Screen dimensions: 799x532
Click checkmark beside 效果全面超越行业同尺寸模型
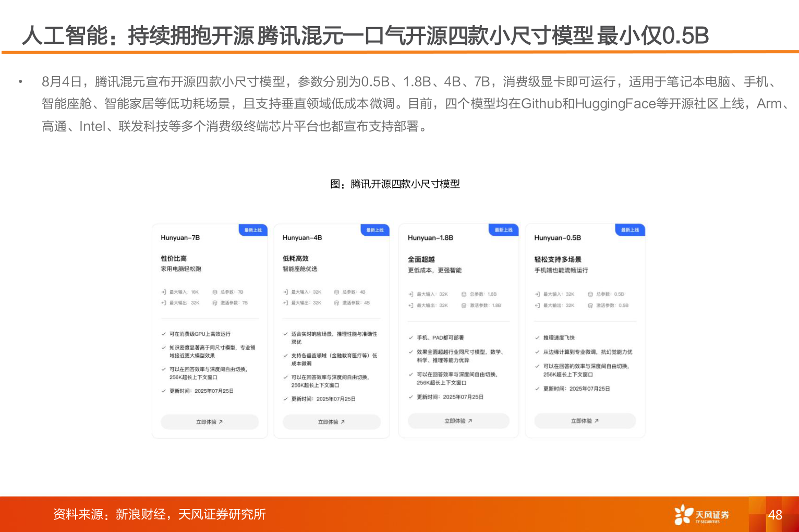[x=411, y=352]
